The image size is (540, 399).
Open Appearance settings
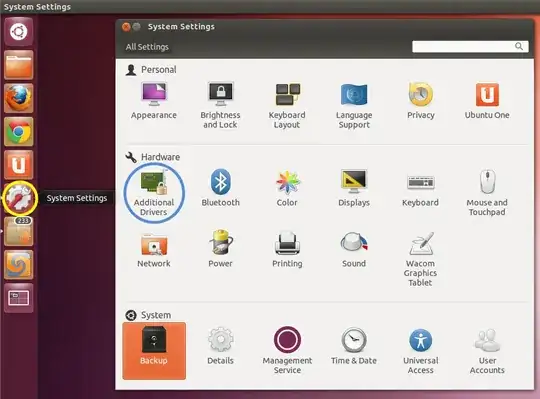[x=154, y=101]
